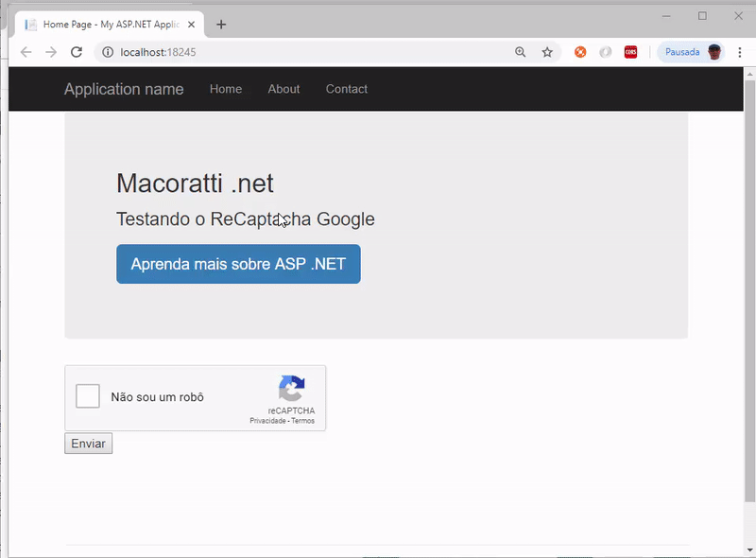
Task: Click the 'Macoratti .net' heading
Action: (x=195, y=183)
